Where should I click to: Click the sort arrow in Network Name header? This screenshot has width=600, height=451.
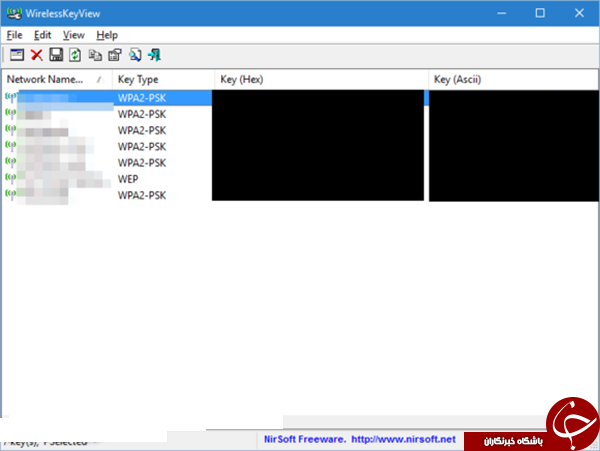tap(99, 80)
